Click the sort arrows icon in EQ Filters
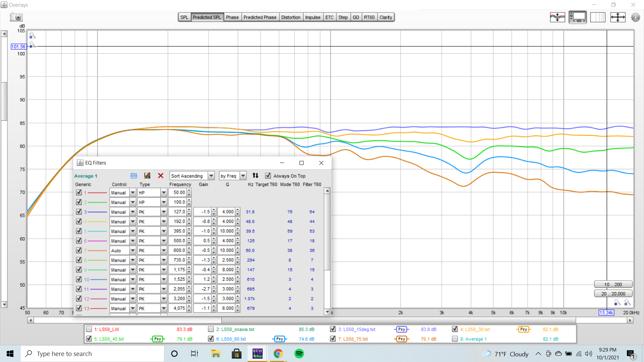 pos(255,175)
